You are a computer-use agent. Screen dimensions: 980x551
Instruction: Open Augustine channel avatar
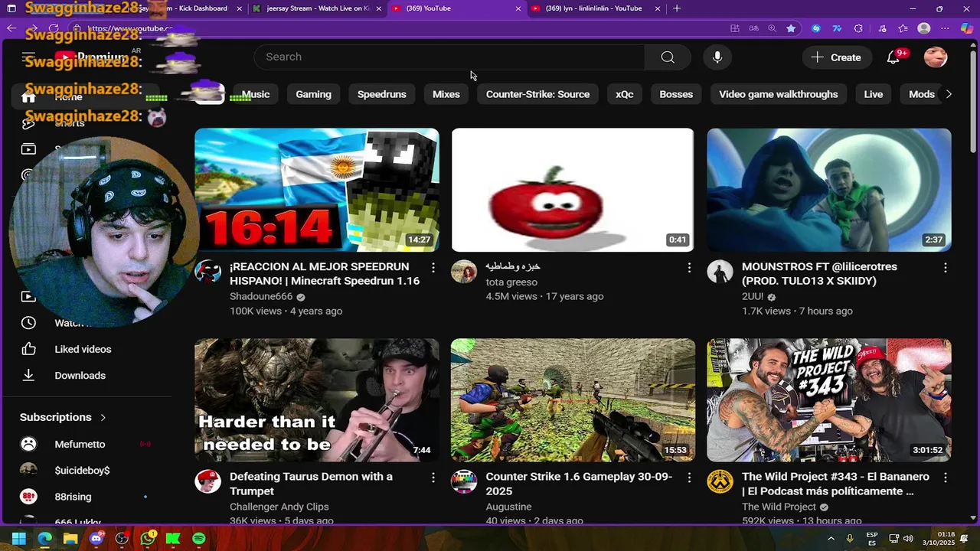464,481
